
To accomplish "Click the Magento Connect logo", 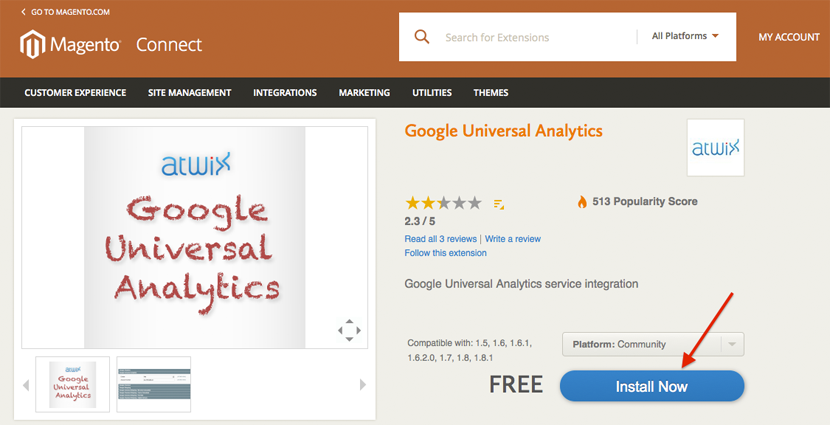I will (111, 44).
